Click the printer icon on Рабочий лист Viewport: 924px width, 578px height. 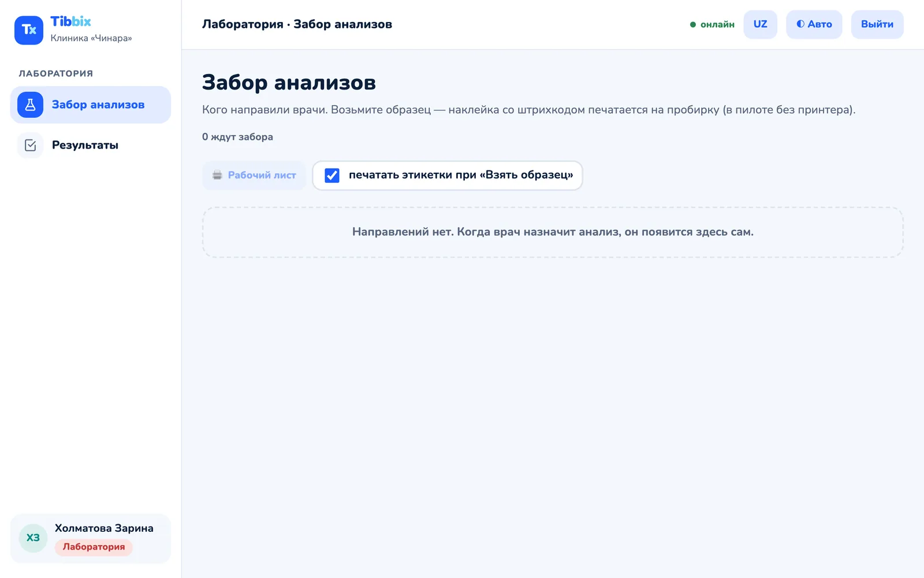(217, 175)
